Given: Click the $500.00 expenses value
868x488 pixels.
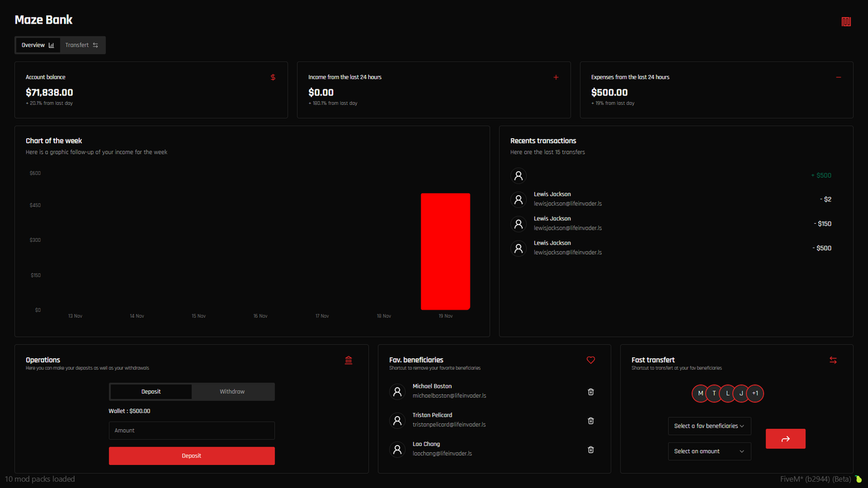Looking at the screenshot, I should click(x=610, y=92).
